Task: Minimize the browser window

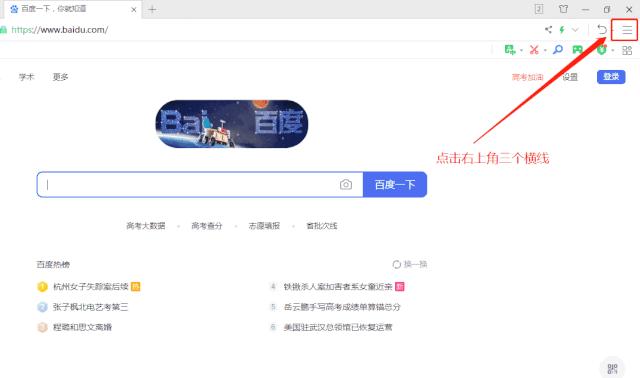Action: pos(585,9)
